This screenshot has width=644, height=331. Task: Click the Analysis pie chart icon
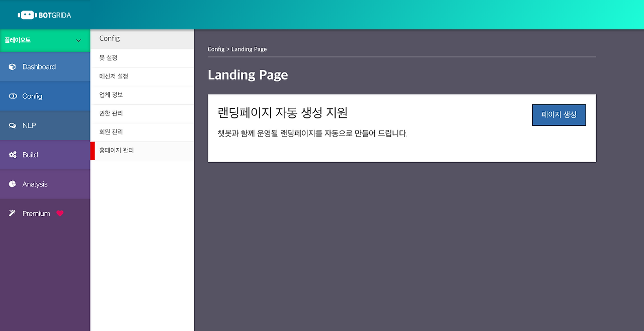point(11,184)
